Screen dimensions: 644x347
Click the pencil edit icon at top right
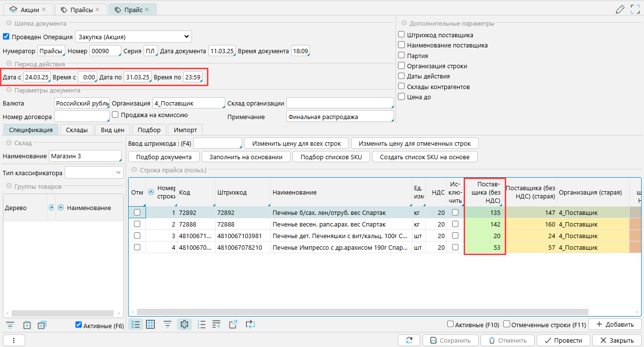(620, 9)
